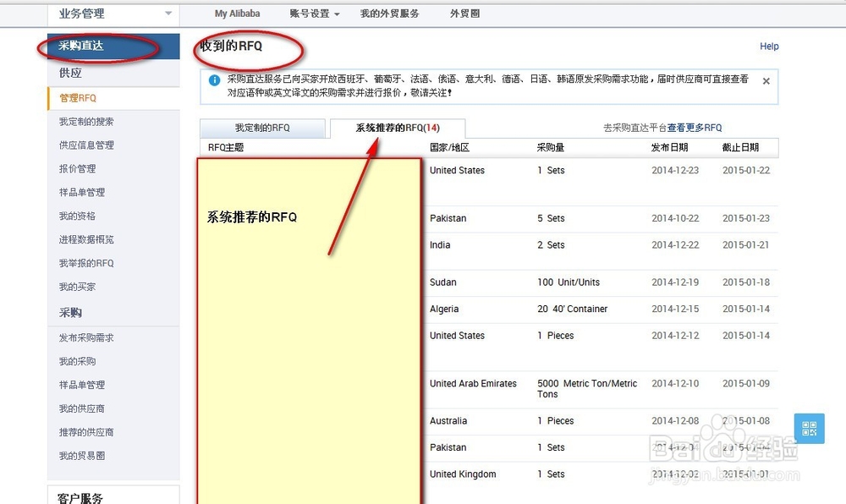Select 供应 in the left sidebar
This screenshot has height=504, width=846.
[x=69, y=73]
